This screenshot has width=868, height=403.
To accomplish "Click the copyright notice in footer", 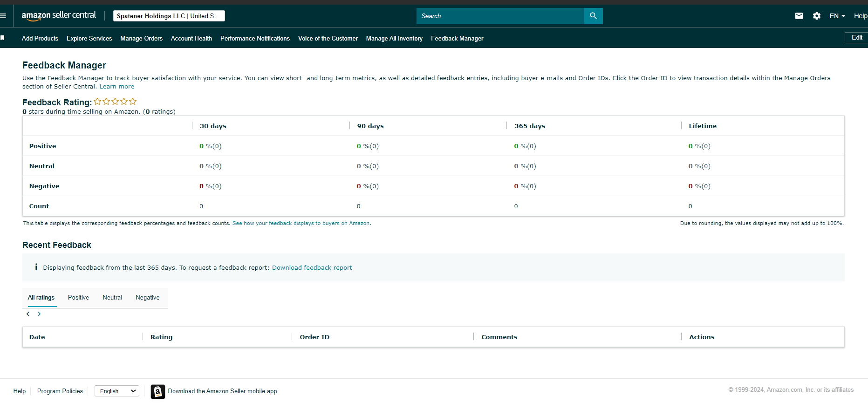I will [791, 390].
